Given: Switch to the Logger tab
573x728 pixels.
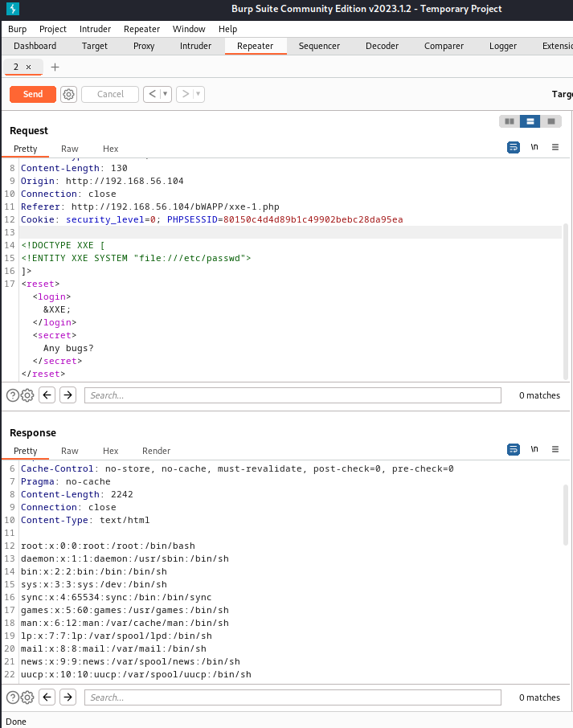Looking at the screenshot, I should coord(503,46).
